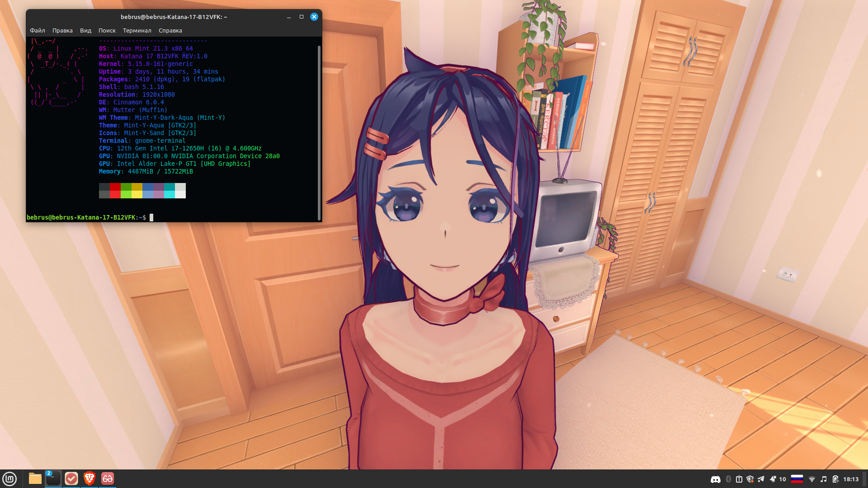Click the terminal icon in the taskbar

point(53,479)
